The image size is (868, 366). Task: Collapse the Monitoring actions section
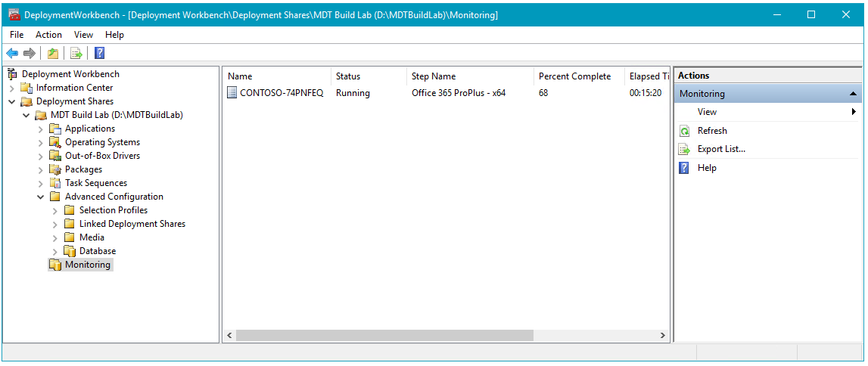(x=854, y=94)
